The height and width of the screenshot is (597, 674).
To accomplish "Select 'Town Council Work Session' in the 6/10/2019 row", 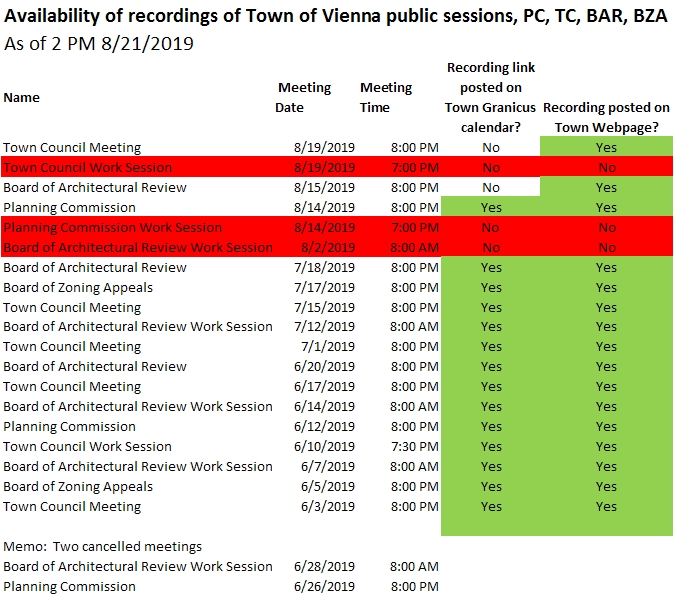I will [88, 447].
